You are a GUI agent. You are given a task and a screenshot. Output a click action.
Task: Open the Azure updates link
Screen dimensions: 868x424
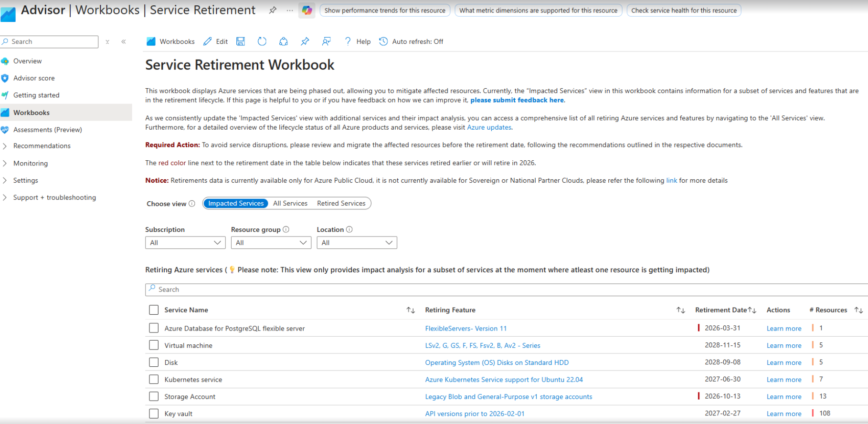pyautogui.click(x=489, y=127)
